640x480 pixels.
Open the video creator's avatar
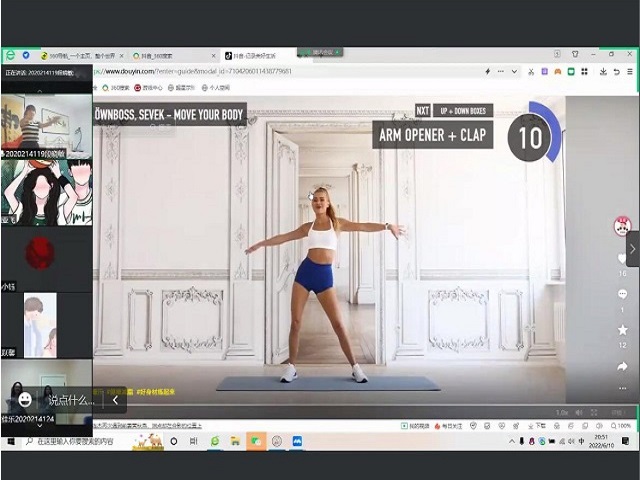point(622,226)
